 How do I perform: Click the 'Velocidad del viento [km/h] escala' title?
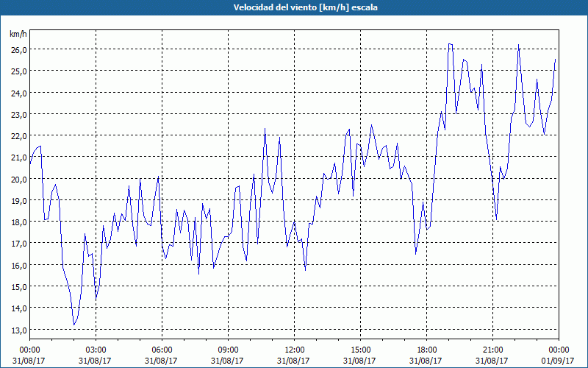306,7
